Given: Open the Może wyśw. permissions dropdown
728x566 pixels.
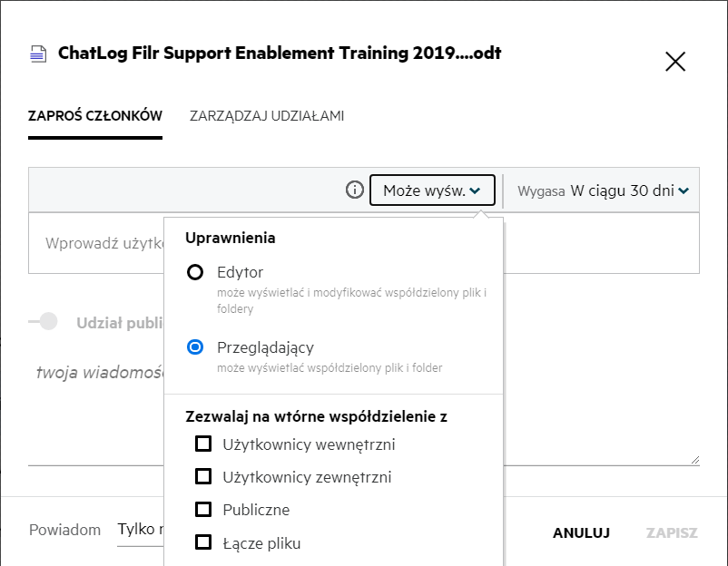Looking at the screenshot, I should tap(432, 190).
